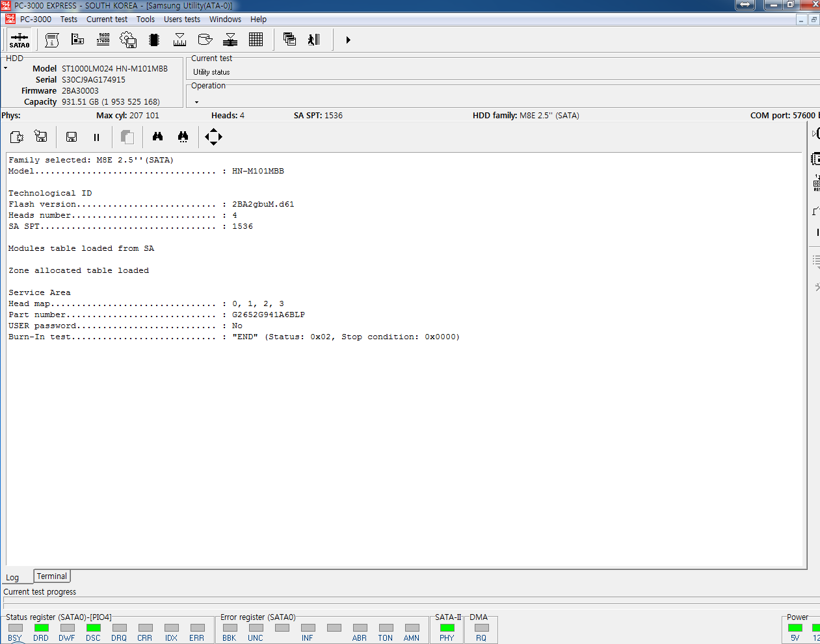This screenshot has width=820, height=644.
Task: Click the log line 'Zone allocated table loaded'
Action: click(x=79, y=270)
